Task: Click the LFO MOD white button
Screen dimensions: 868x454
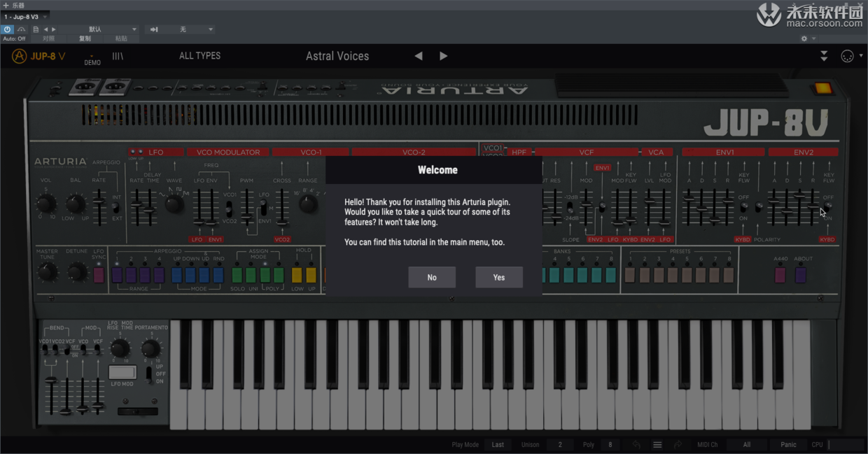Action: click(x=122, y=373)
